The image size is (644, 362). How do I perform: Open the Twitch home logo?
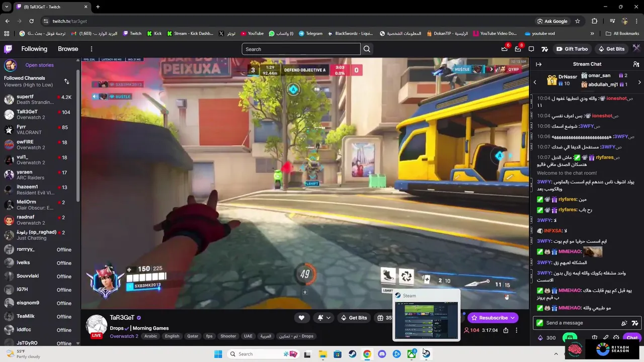pyautogui.click(x=8, y=49)
